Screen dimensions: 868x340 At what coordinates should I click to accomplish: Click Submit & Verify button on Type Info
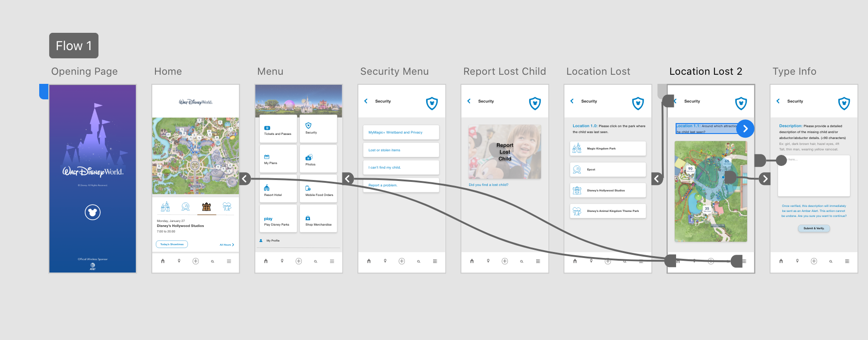pyautogui.click(x=814, y=228)
